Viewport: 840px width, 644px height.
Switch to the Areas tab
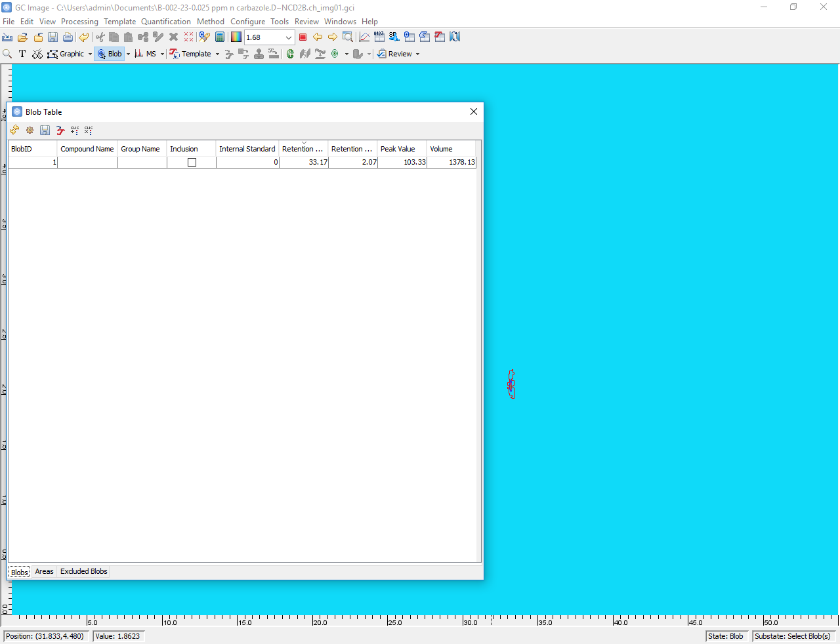click(x=44, y=571)
